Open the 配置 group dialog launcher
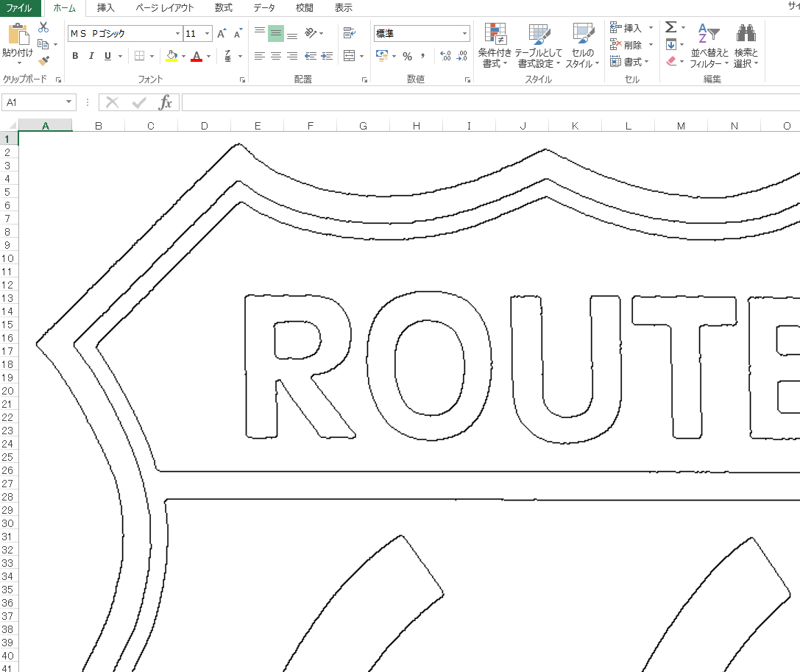The image size is (800, 672). (x=365, y=79)
